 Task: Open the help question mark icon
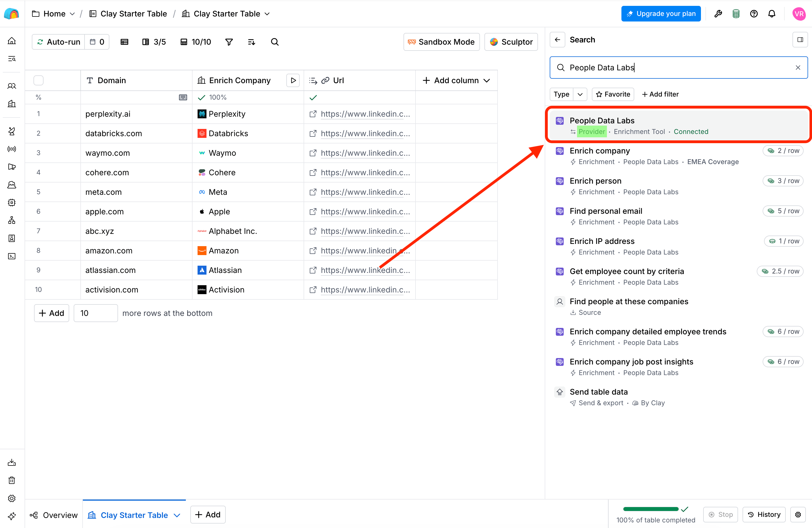tap(754, 14)
